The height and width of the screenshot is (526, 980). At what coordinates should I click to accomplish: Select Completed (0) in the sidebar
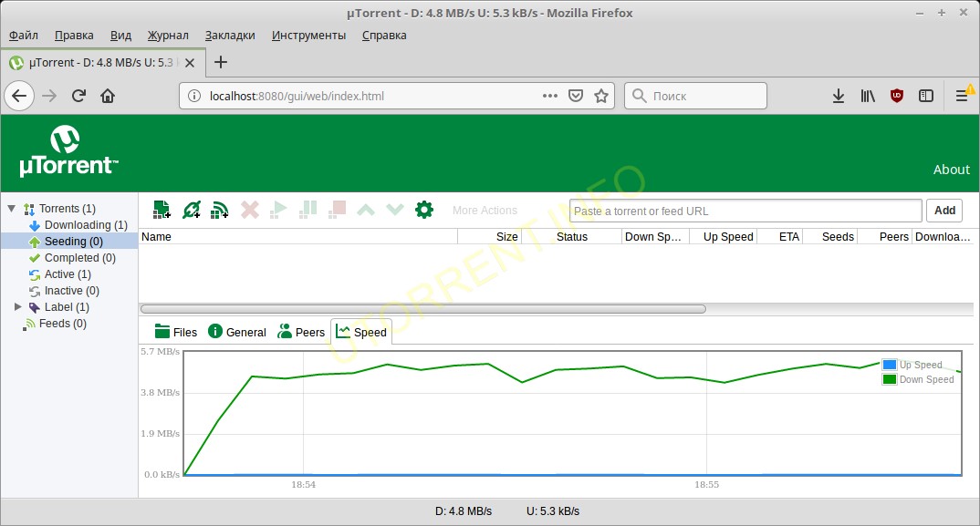[80, 257]
